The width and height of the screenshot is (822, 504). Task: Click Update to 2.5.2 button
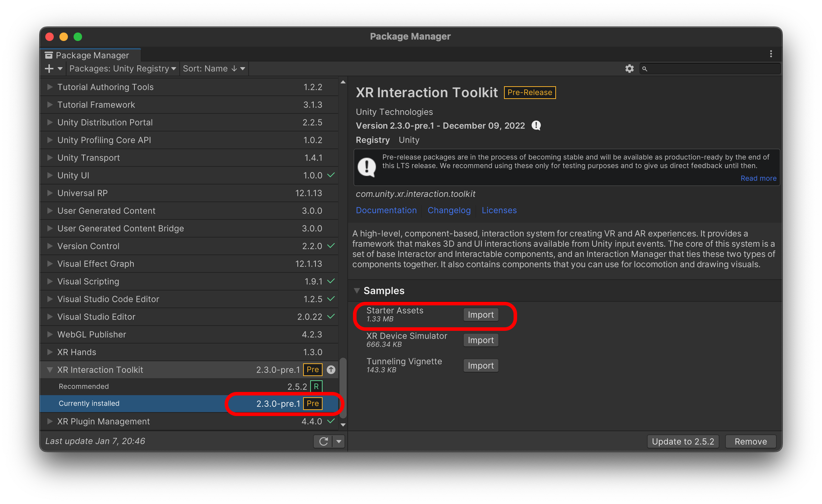pyautogui.click(x=683, y=441)
